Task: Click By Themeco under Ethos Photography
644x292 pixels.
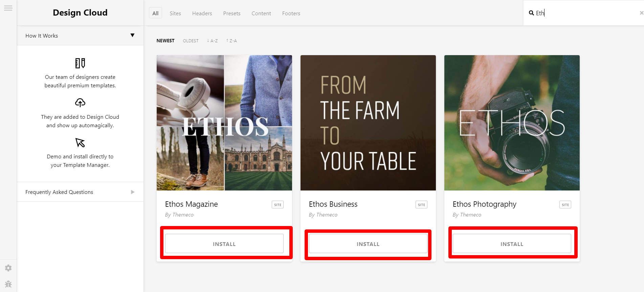Action: point(467,215)
